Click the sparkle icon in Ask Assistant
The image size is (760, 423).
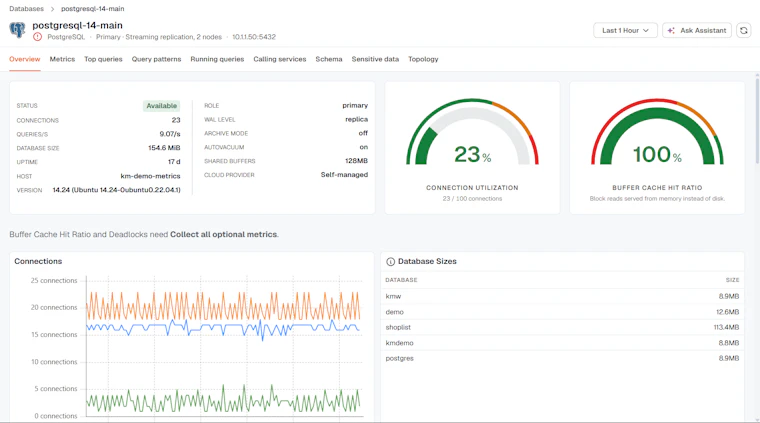[671, 31]
